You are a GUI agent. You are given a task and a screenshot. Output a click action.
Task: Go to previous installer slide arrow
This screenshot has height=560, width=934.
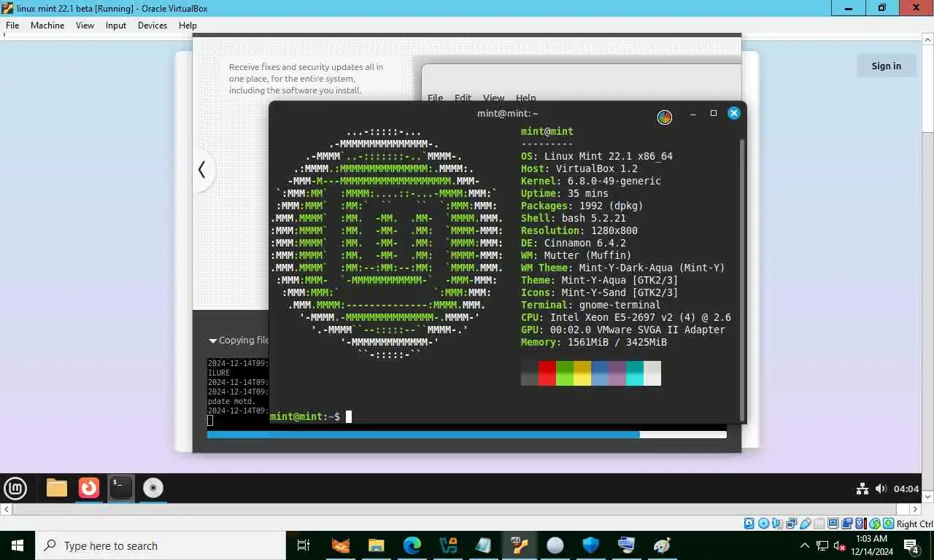click(201, 170)
